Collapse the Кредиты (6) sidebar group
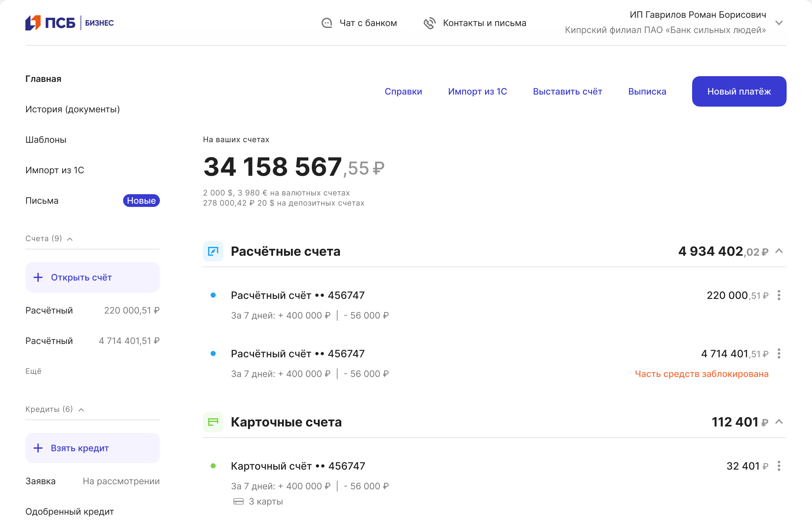 (81, 410)
